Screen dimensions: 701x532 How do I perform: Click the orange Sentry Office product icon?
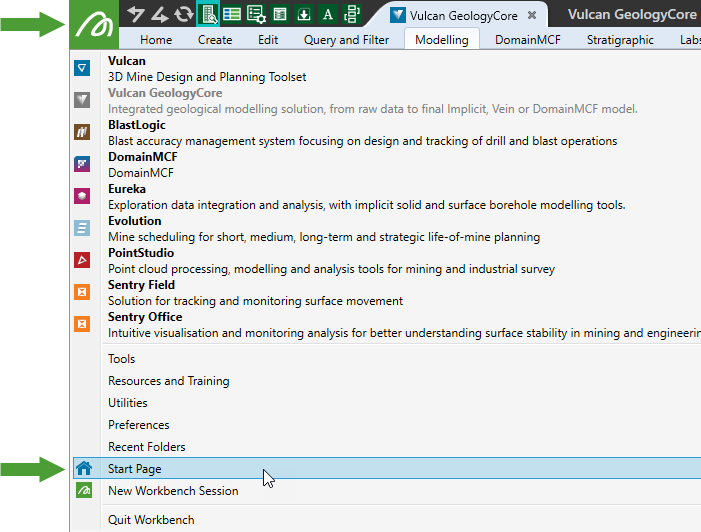[x=82, y=324]
